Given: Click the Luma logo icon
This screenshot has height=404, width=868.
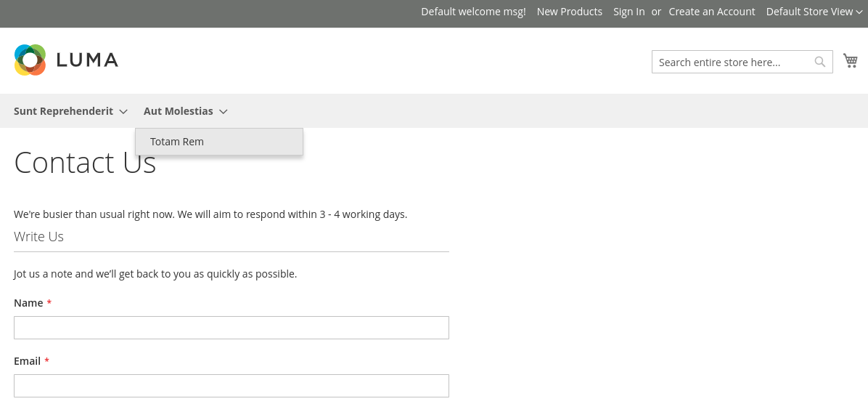Looking at the screenshot, I should 30,60.
